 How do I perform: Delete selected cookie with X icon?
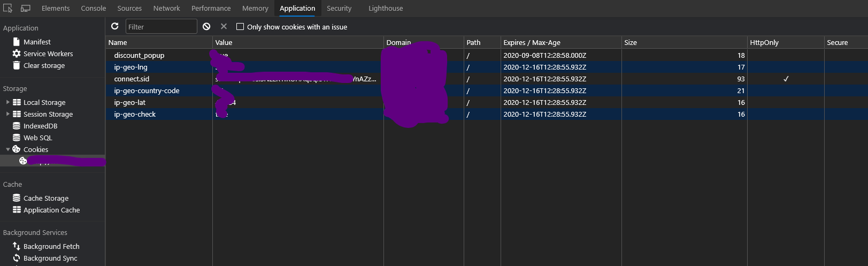click(x=224, y=26)
